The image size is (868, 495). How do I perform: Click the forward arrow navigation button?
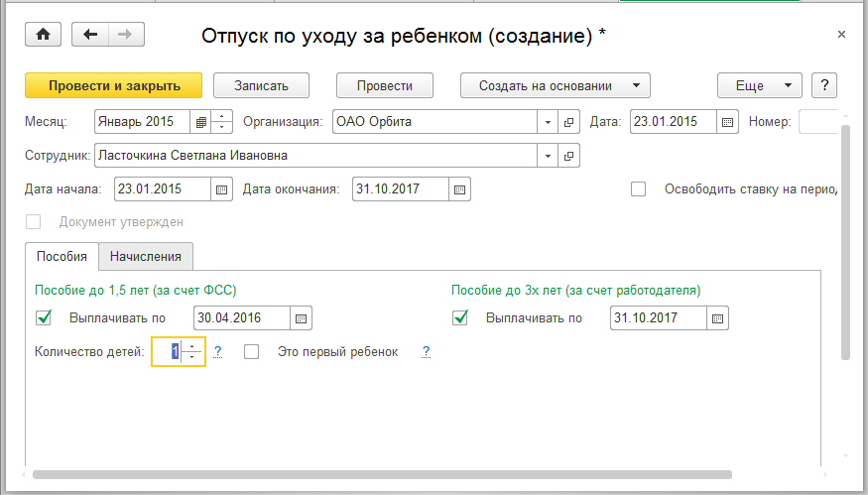point(126,35)
